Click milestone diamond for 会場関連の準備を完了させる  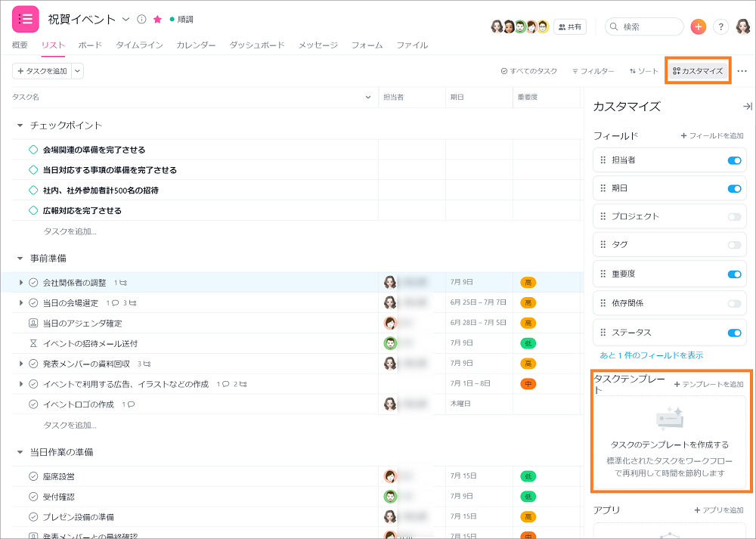[x=33, y=150]
